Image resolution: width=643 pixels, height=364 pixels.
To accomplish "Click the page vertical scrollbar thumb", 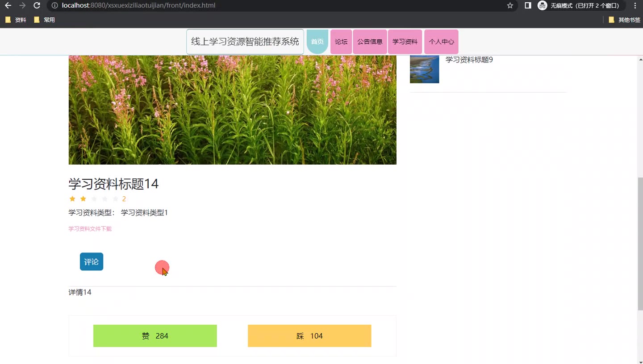I will (640, 244).
